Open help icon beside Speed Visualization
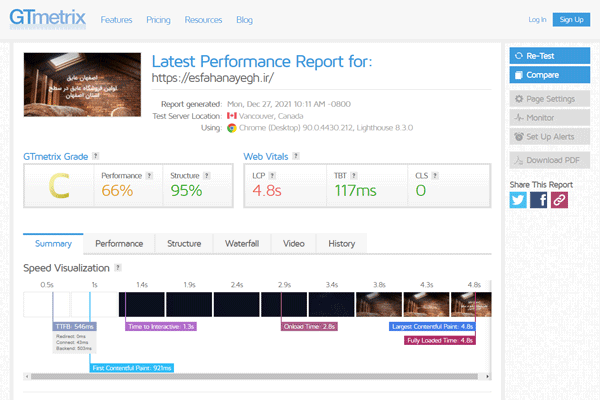Viewport: 600px width, 400px height. 119,268
